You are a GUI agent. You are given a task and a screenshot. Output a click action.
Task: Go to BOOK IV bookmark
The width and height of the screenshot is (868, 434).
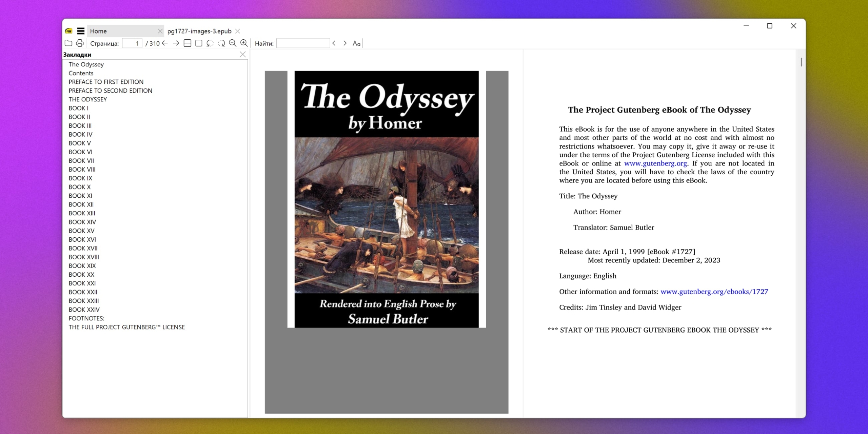(x=80, y=135)
